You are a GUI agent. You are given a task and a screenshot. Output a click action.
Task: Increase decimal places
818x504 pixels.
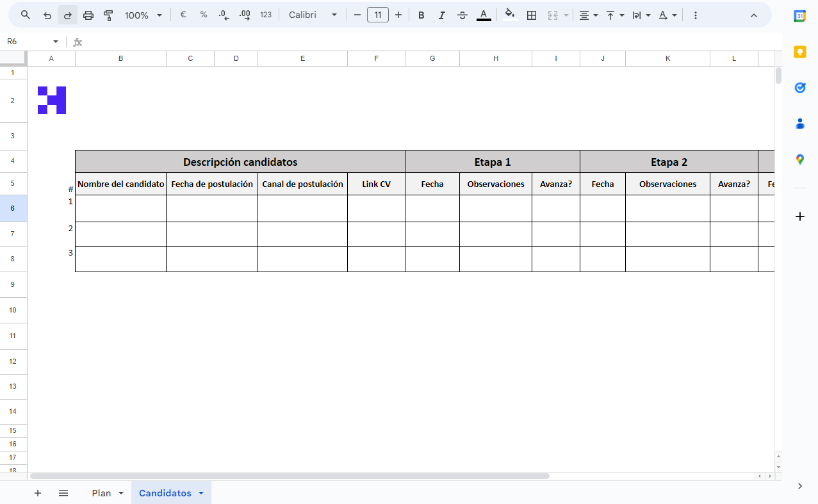[244, 14]
